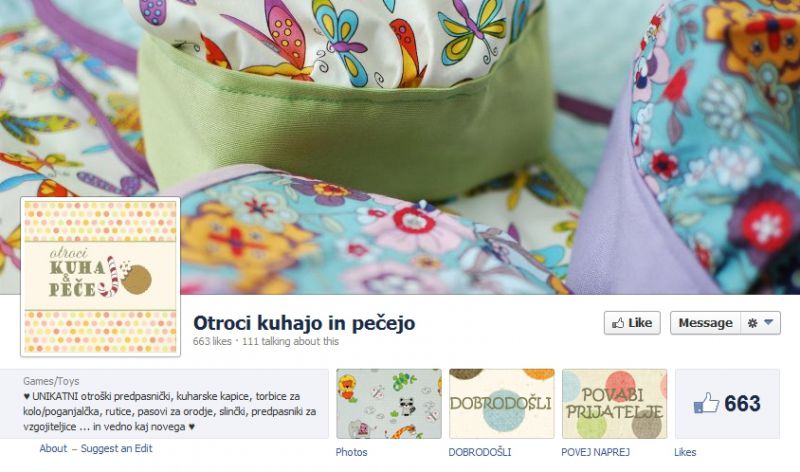Open the page profile picture logo
The image size is (800, 472).
(x=101, y=277)
